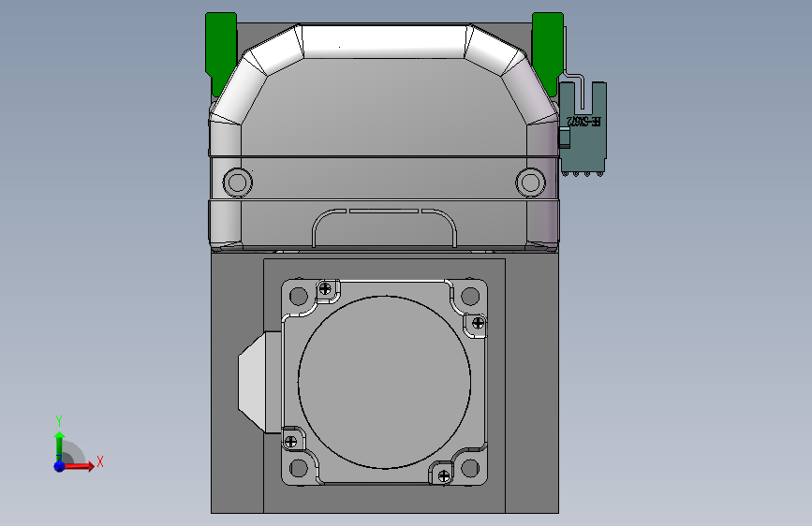Select the top-left cross-head screw on motor
The width and height of the screenshot is (812, 526).
325,289
